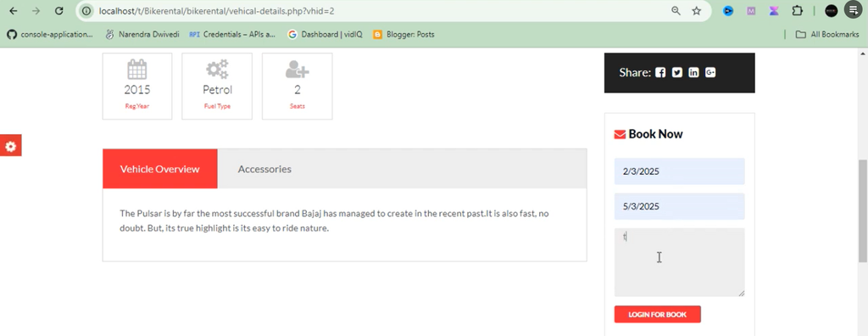The image size is (868, 336).
Task: Open the browser profile avatar
Action: (x=832, y=10)
